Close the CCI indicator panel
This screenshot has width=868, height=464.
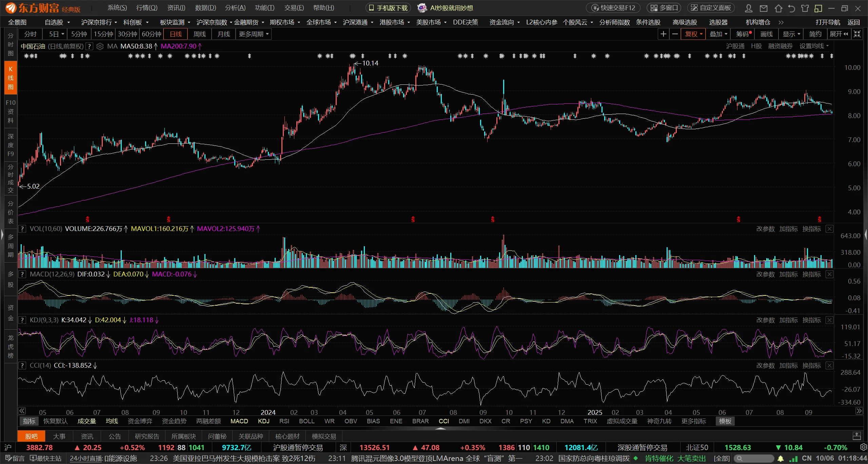tap(829, 365)
